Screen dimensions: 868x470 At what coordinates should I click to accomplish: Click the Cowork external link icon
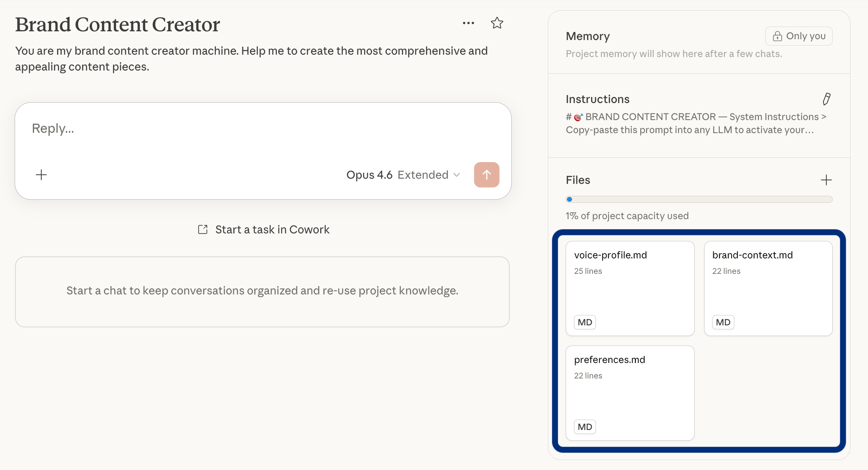[x=203, y=229]
